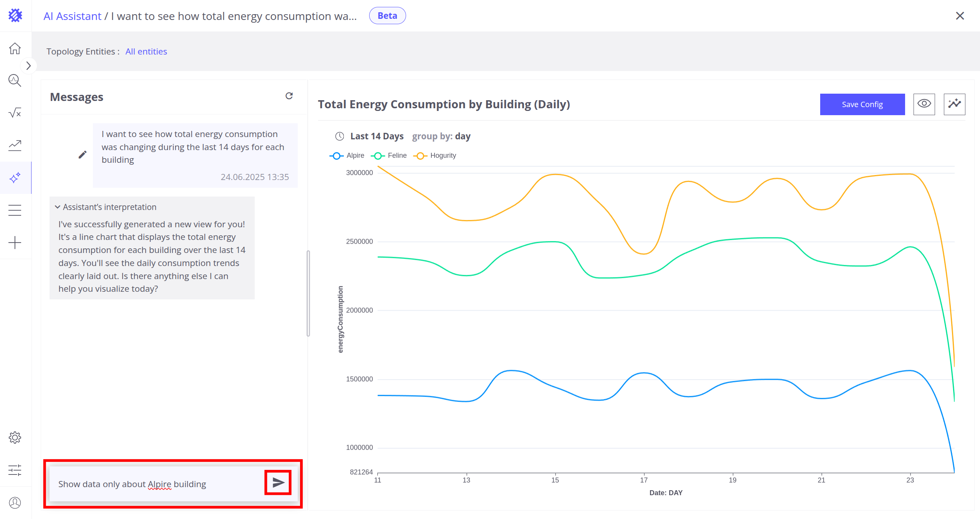Click the send message arrow icon
Image resolution: width=980 pixels, height=519 pixels.
coord(278,483)
